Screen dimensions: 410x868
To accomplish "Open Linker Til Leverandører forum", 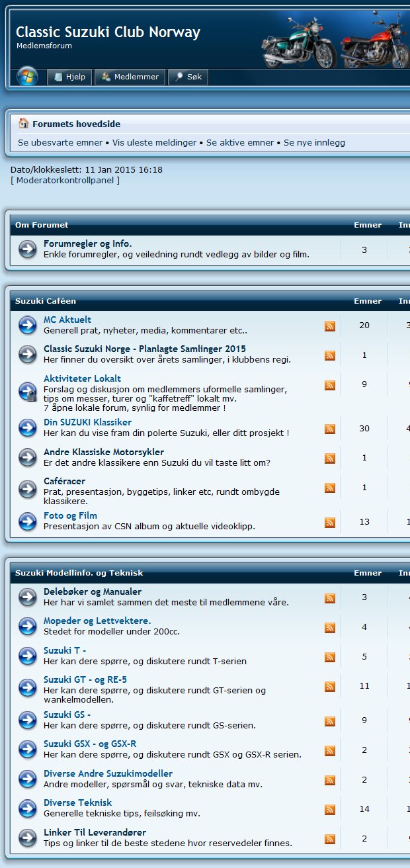I will pyautogui.click(x=95, y=832).
